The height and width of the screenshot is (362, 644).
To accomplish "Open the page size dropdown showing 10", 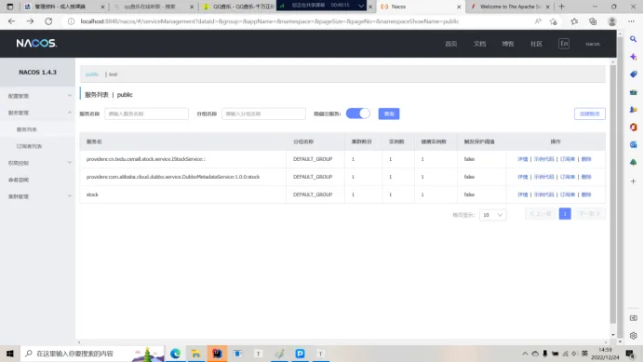I will 492,215.
